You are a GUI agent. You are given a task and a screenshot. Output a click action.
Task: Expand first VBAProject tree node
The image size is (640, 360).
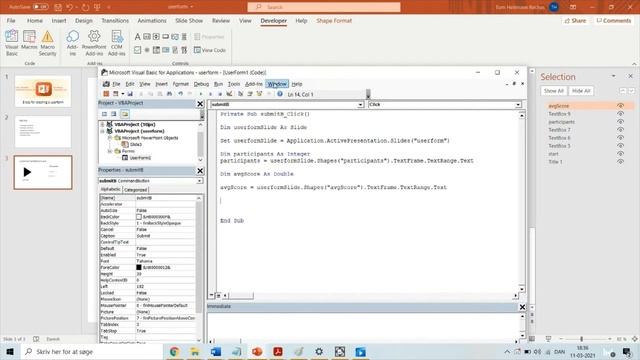pos(102,124)
